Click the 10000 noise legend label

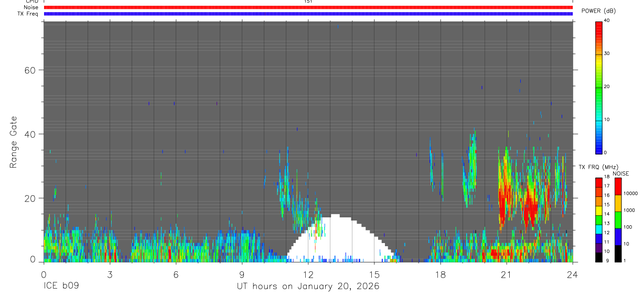coord(630,193)
